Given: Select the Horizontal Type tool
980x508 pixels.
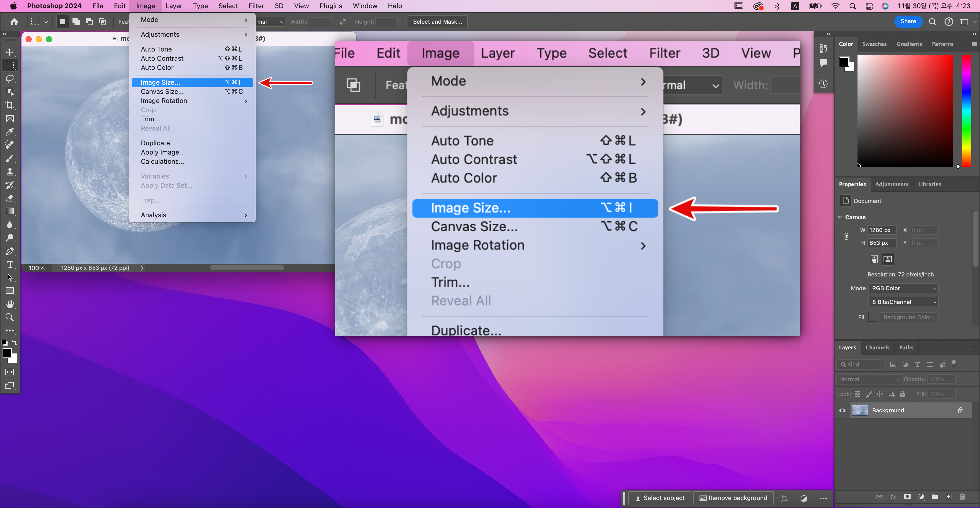Looking at the screenshot, I should pyautogui.click(x=9, y=265).
